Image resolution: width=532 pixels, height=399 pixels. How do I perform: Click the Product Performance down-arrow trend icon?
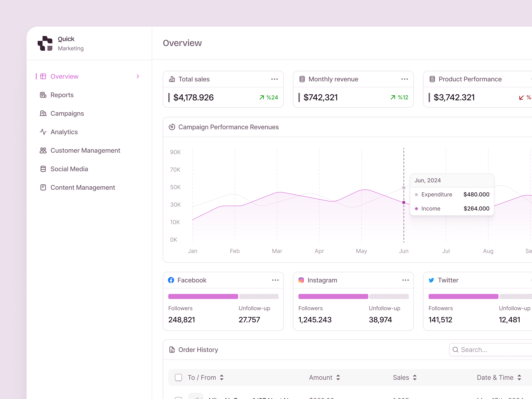point(521,97)
